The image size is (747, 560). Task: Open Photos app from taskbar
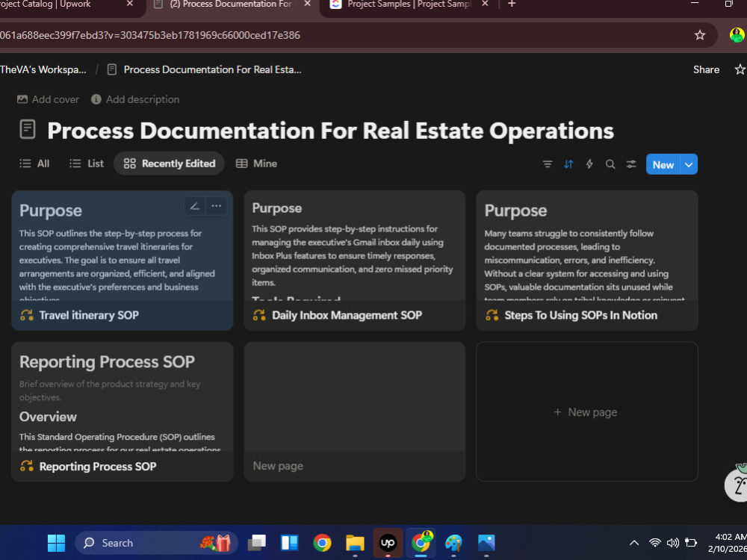(x=486, y=543)
